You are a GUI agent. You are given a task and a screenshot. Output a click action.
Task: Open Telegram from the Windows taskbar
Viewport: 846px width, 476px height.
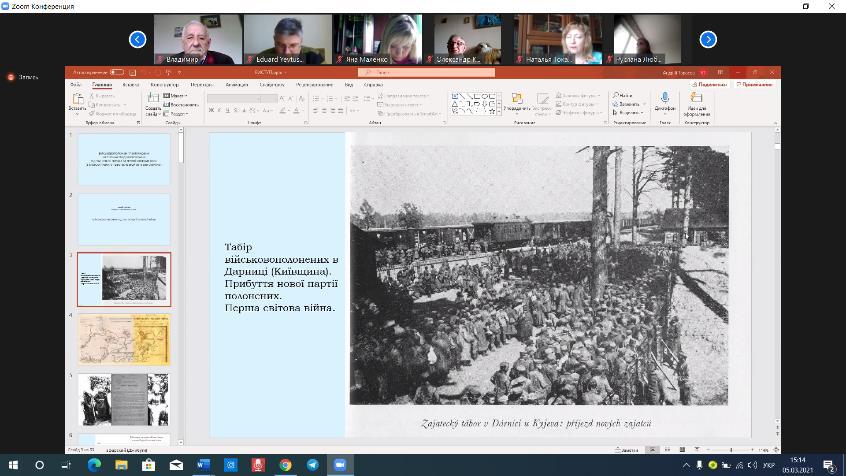312,465
